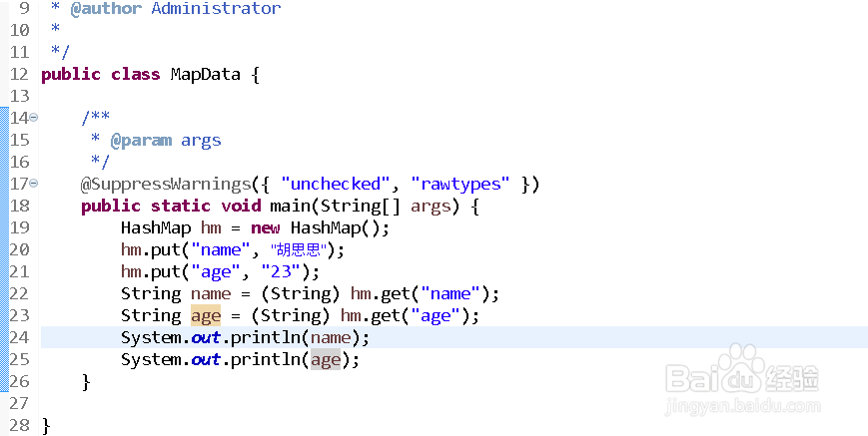868x436 pixels.
Task: Click the @author tag on line 9
Action: pos(106,9)
